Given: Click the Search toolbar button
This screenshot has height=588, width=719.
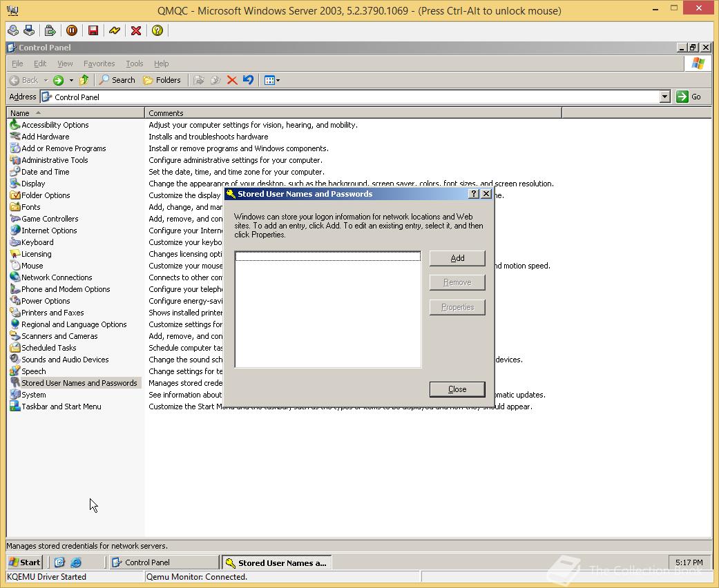Looking at the screenshot, I should (117, 80).
